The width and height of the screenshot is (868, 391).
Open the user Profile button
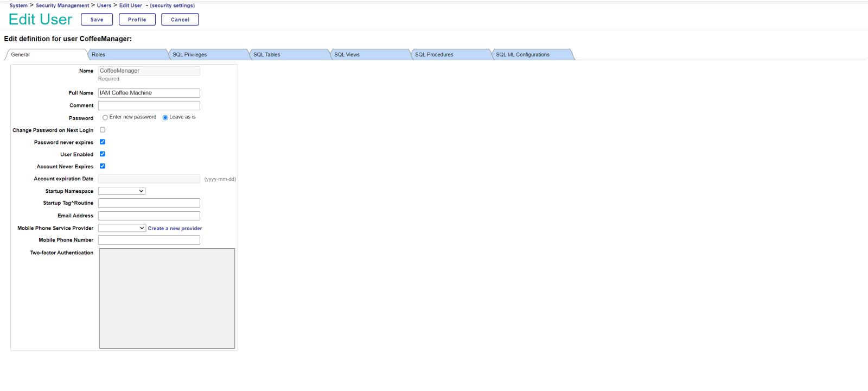pyautogui.click(x=137, y=20)
